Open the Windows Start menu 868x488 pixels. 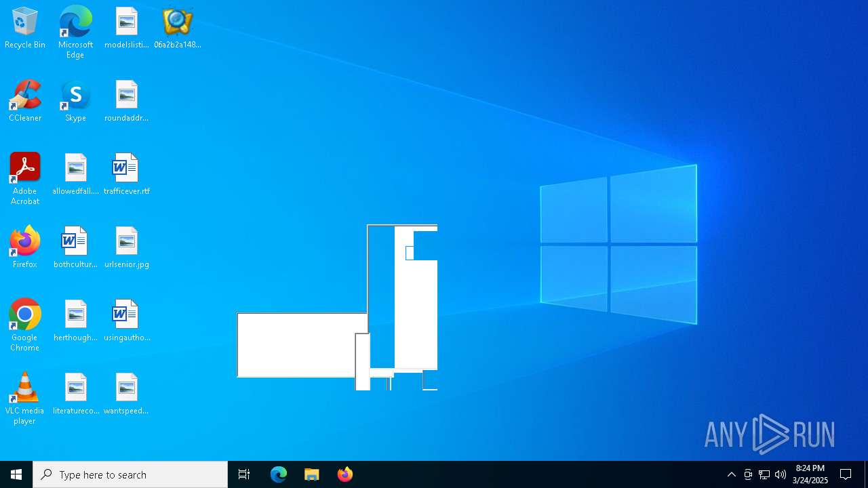[16, 474]
